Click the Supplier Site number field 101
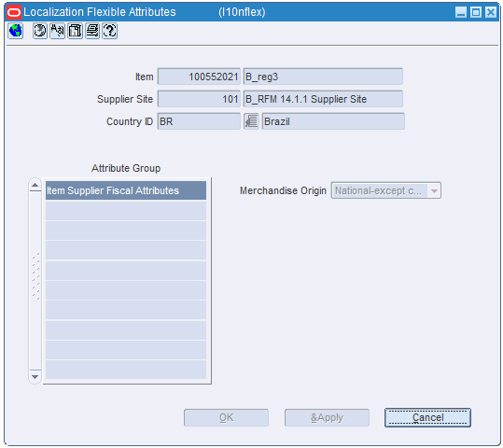This screenshot has height=448, width=503. pyautogui.click(x=199, y=99)
